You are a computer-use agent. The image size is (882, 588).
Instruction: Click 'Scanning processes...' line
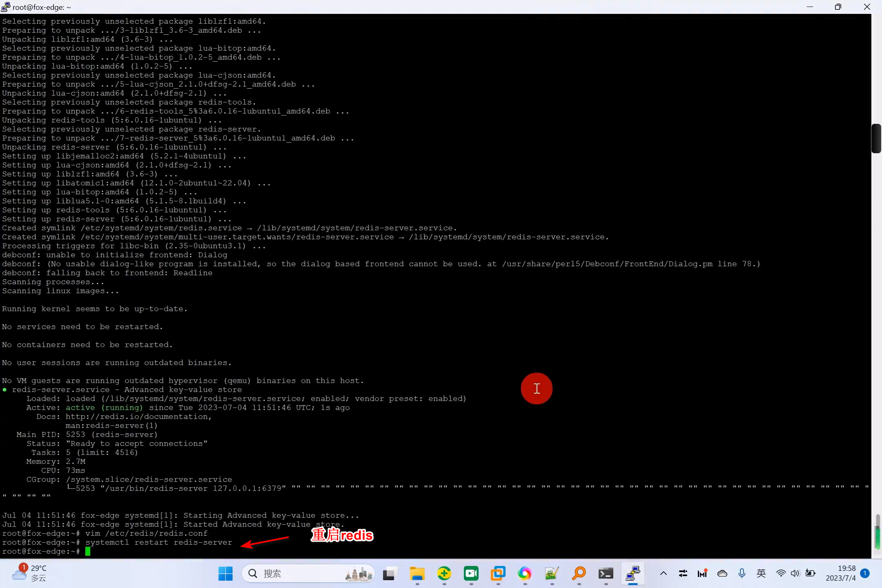tap(53, 282)
